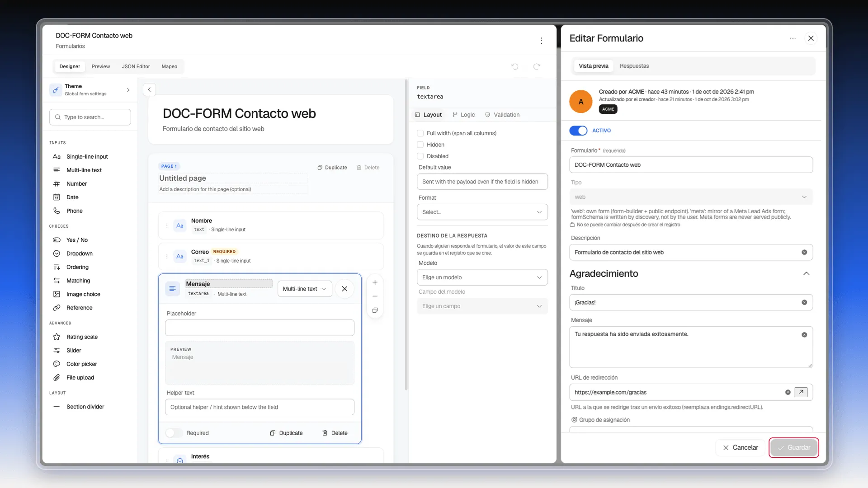Open the Validation tab in field panel
This screenshot has height=488, width=868.
pyautogui.click(x=502, y=115)
